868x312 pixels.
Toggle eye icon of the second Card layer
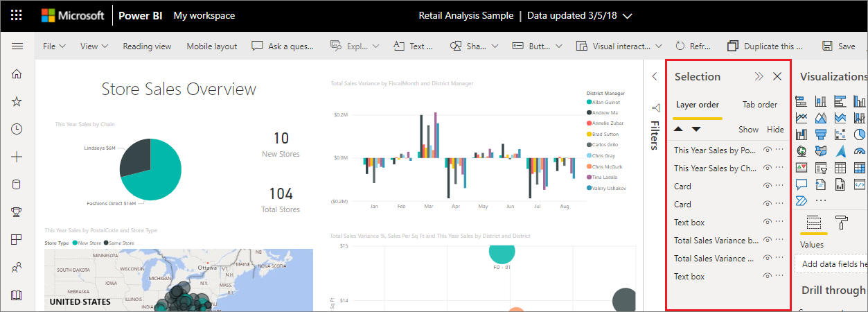click(x=767, y=204)
